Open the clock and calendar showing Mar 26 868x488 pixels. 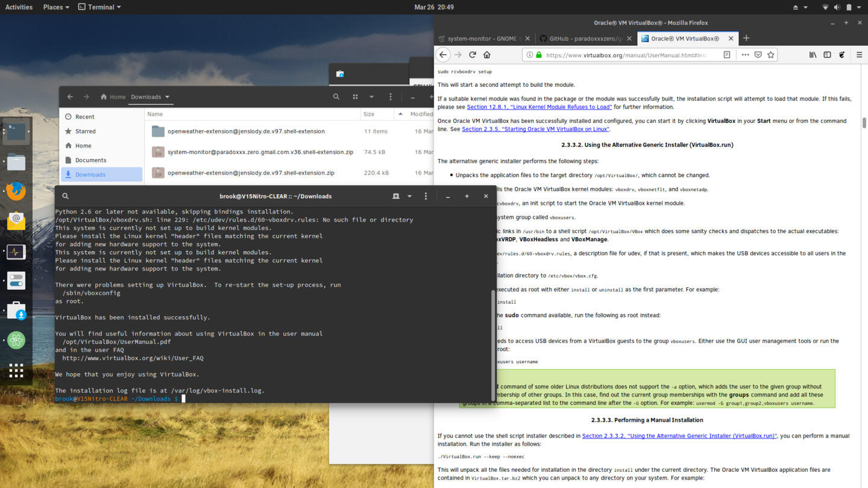[434, 7]
